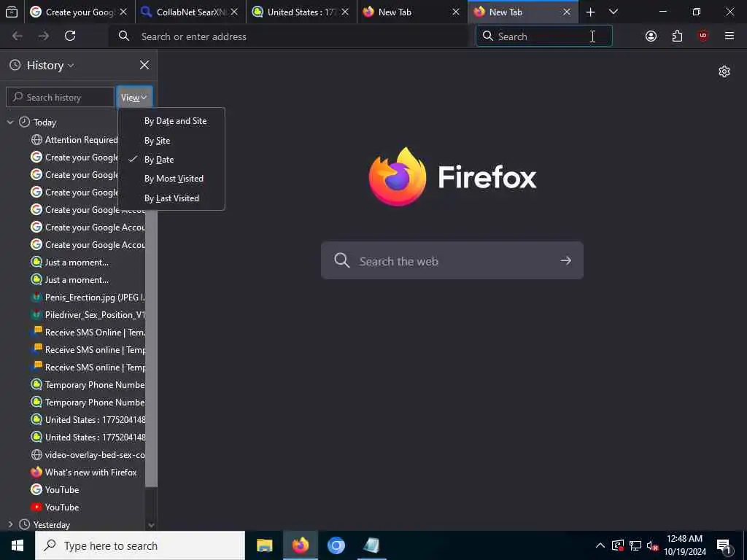Select By Last Visited view

point(171,198)
